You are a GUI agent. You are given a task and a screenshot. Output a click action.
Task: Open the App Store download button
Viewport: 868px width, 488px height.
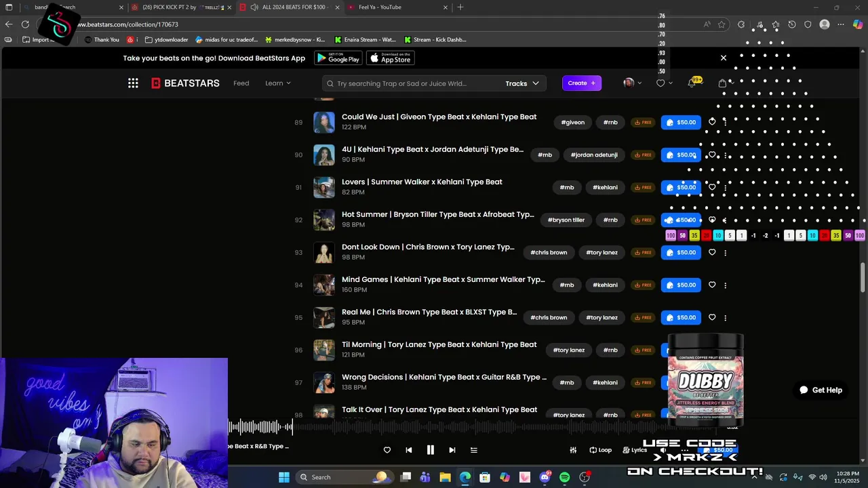391,58
